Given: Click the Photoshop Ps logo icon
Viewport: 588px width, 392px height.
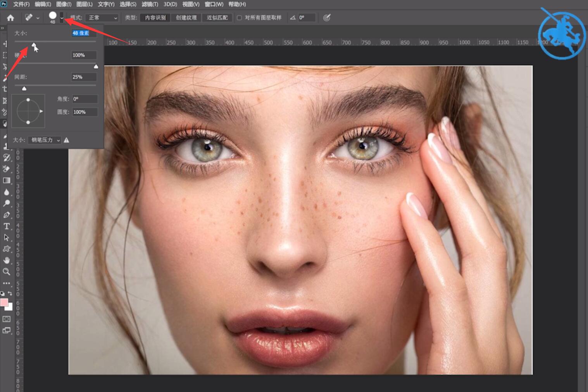Looking at the screenshot, I should point(4,4).
